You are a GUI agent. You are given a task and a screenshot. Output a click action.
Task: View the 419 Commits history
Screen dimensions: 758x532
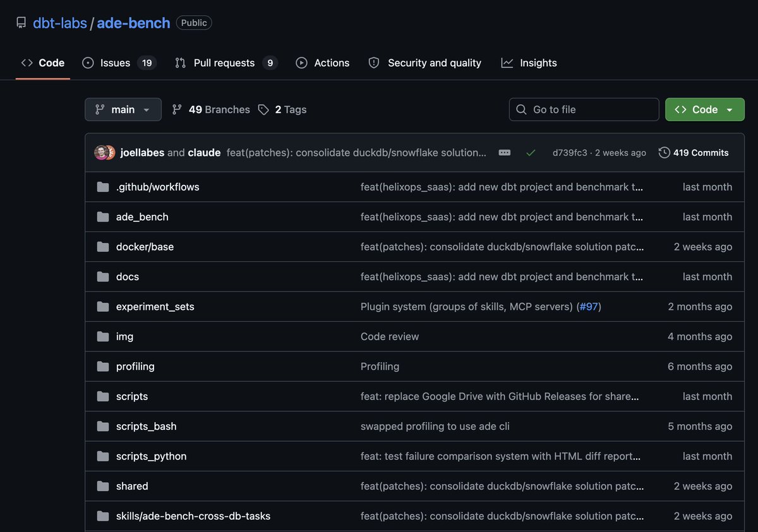pos(694,153)
